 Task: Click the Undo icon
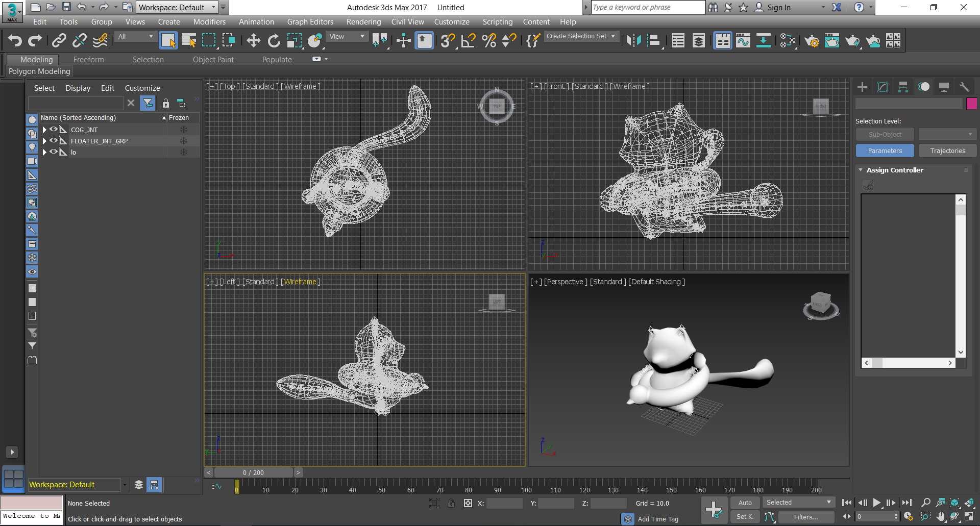click(14, 40)
